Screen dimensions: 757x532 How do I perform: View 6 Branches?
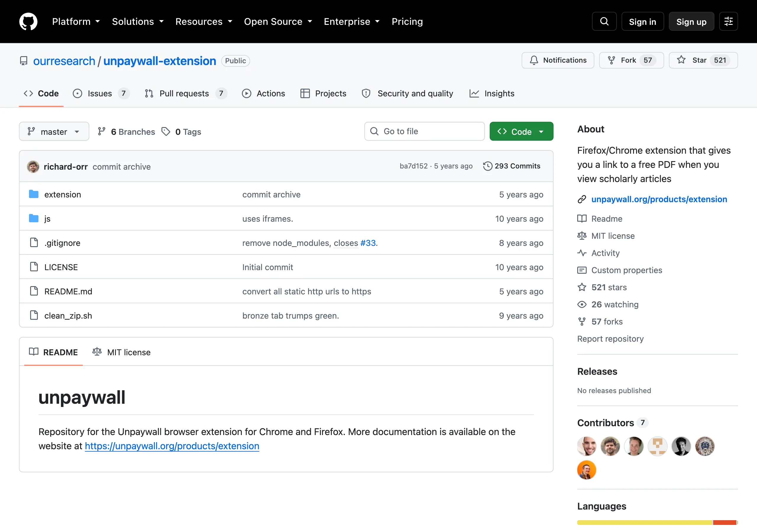pyautogui.click(x=127, y=132)
